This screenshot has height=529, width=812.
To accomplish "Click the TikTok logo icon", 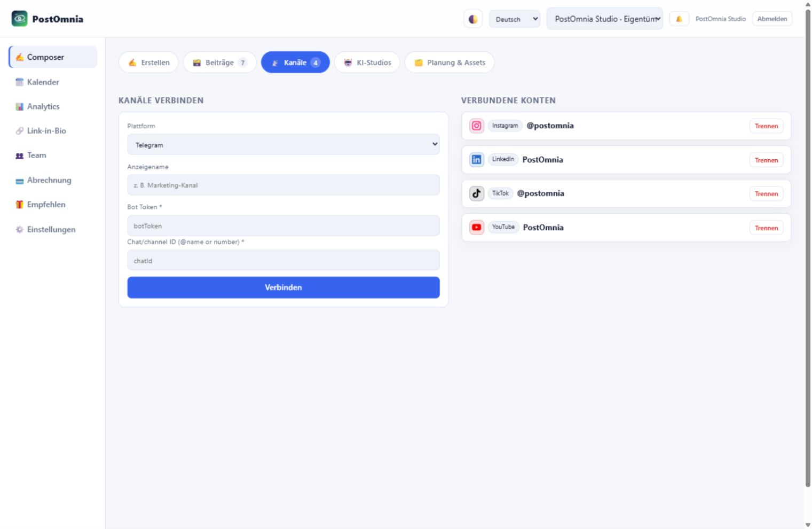I will point(477,193).
